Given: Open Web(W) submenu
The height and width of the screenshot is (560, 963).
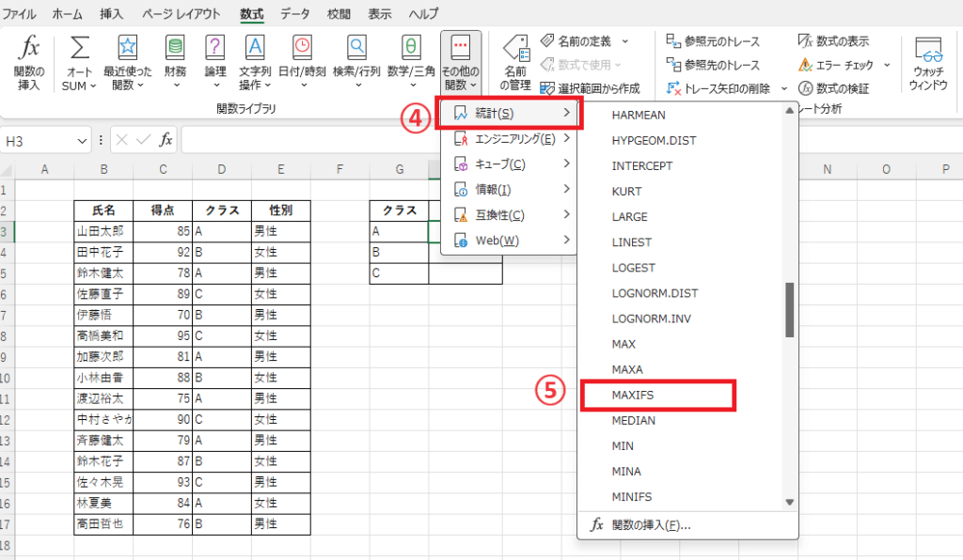Looking at the screenshot, I should point(509,241).
